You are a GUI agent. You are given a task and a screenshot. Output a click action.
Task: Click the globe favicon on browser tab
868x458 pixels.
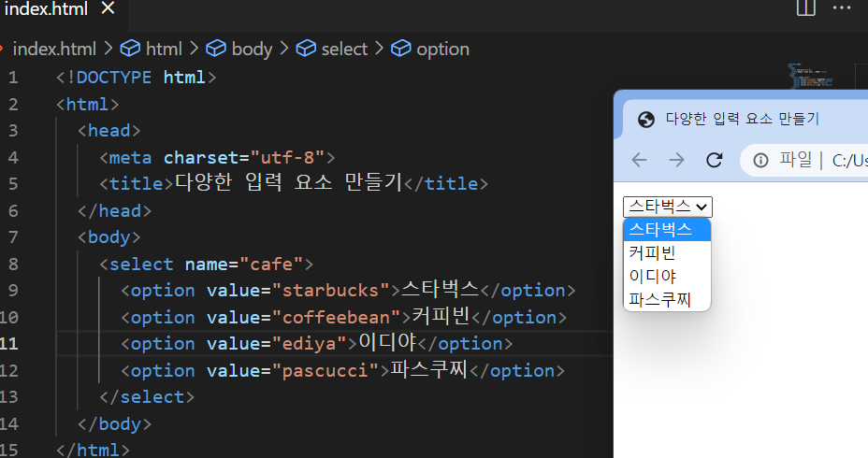[x=646, y=119]
